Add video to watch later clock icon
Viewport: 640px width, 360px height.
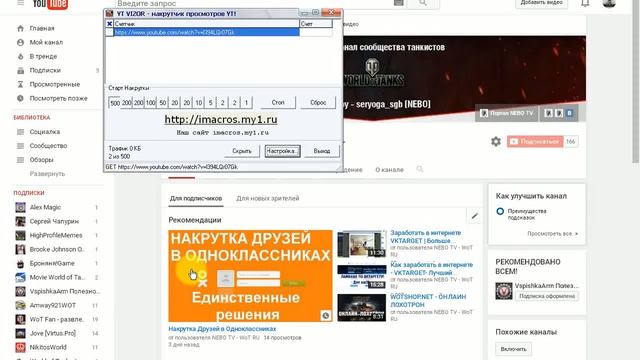tap(325, 315)
